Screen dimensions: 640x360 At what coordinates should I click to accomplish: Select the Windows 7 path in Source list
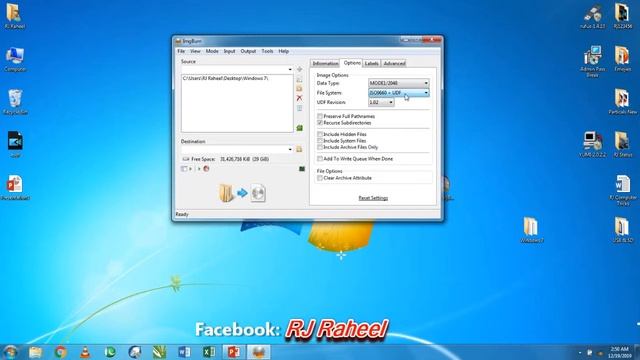(x=225, y=78)
